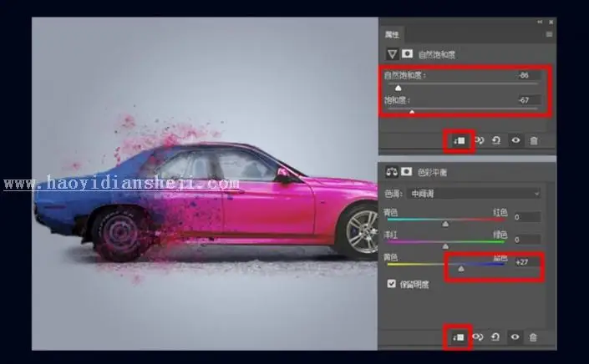This screenshot has height=364, width=589.
Task: Select the Vibrance layer mask icon
Action: click(x=407, y=54)
